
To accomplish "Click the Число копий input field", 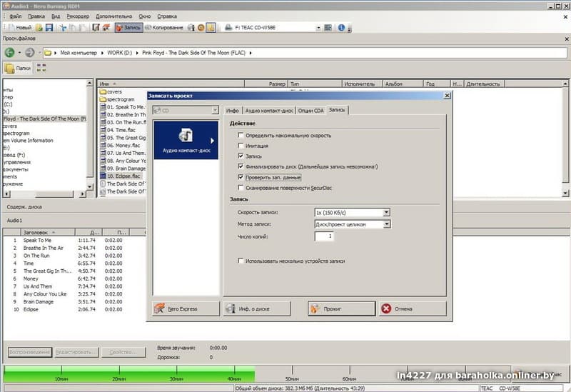I will click(x=324, y=236).
